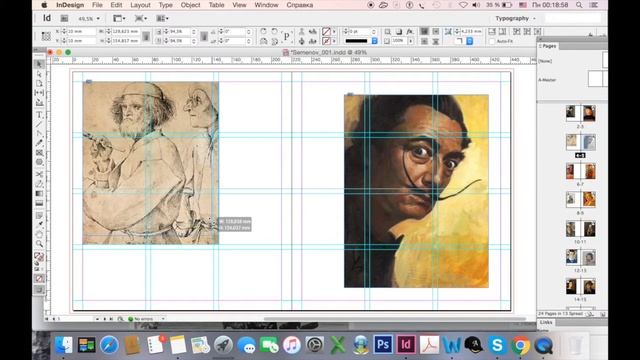This screenshot has height=360, width=640.
Task: Open the Edit menu
Action: (116, 5)
